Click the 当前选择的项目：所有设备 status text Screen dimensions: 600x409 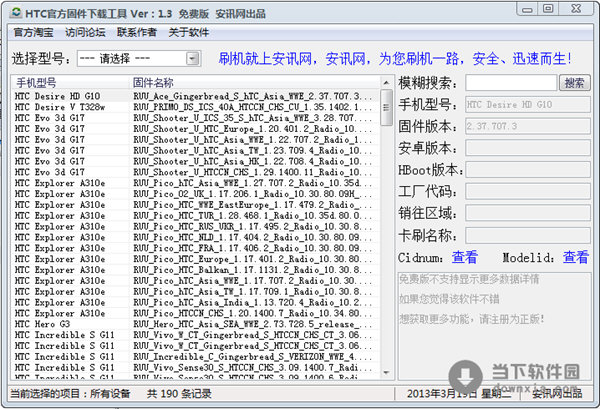coord(70,393)
